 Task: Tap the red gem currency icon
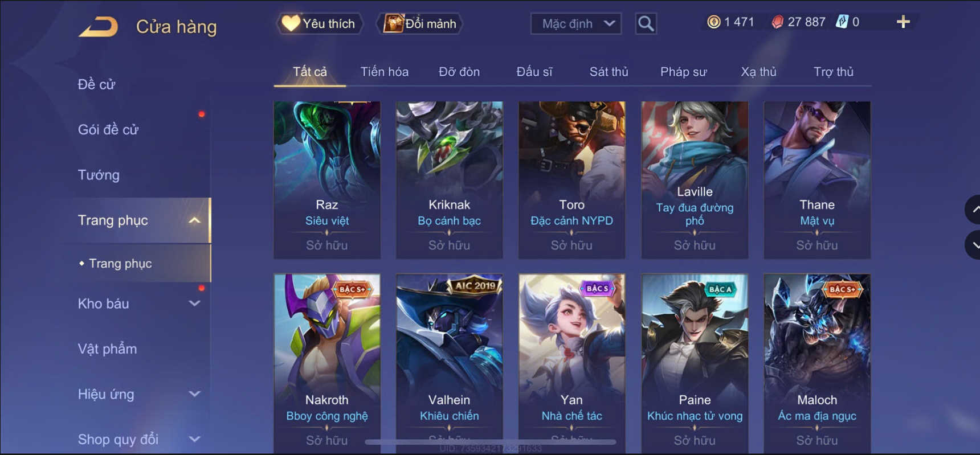pyautogui.click(x=777, y=22)
